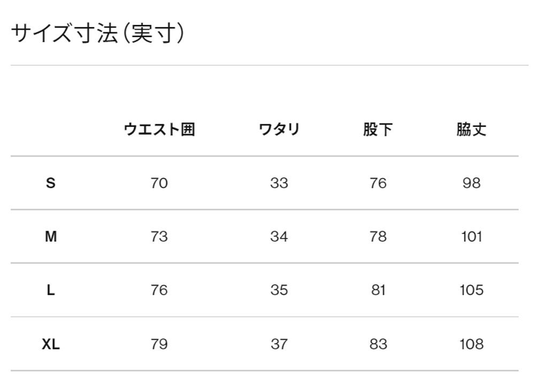The width and height of the screenshot is (535, 392).
Task: Click the ワタリ column header
Action: tap(279, 129)
